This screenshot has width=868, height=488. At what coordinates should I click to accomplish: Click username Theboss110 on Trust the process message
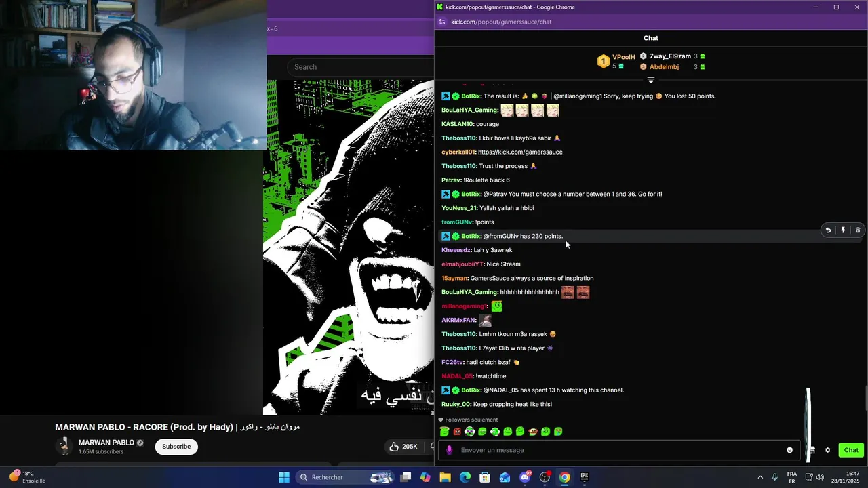pyautogui.click(x=459, y=166)
